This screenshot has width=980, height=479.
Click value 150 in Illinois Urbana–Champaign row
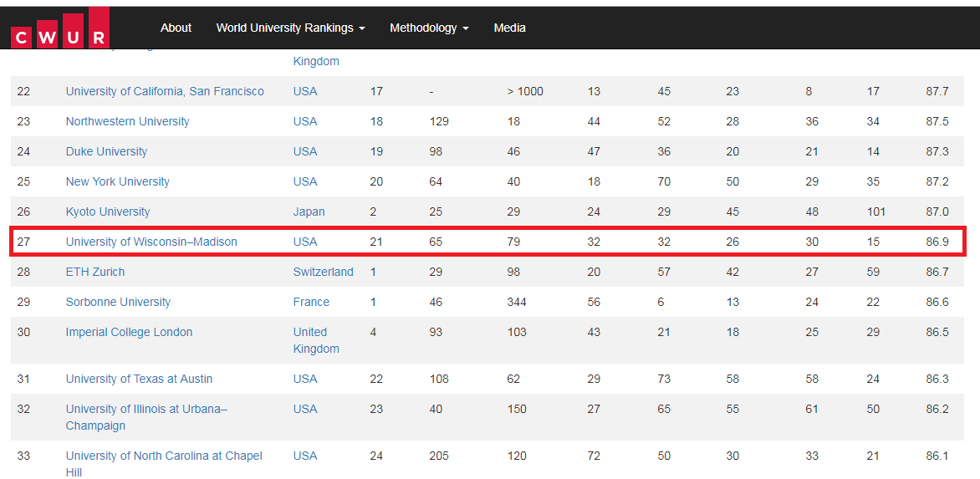point(517,409)
